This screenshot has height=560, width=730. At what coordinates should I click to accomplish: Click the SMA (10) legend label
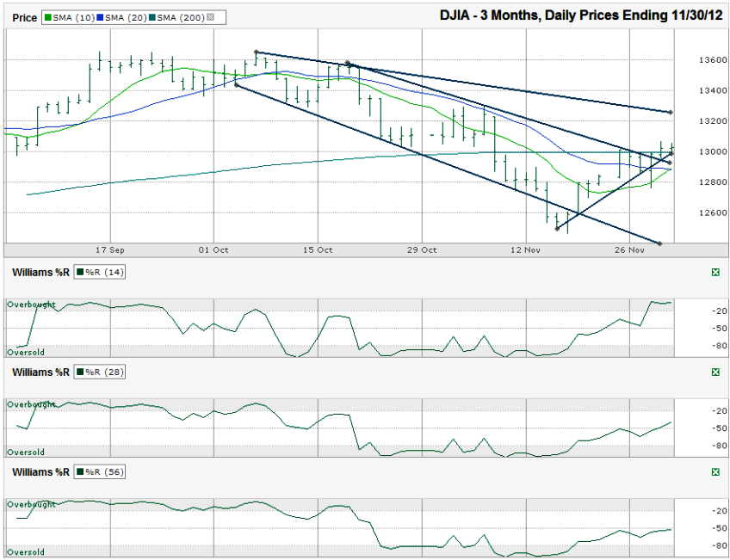[x=73, y=18]
